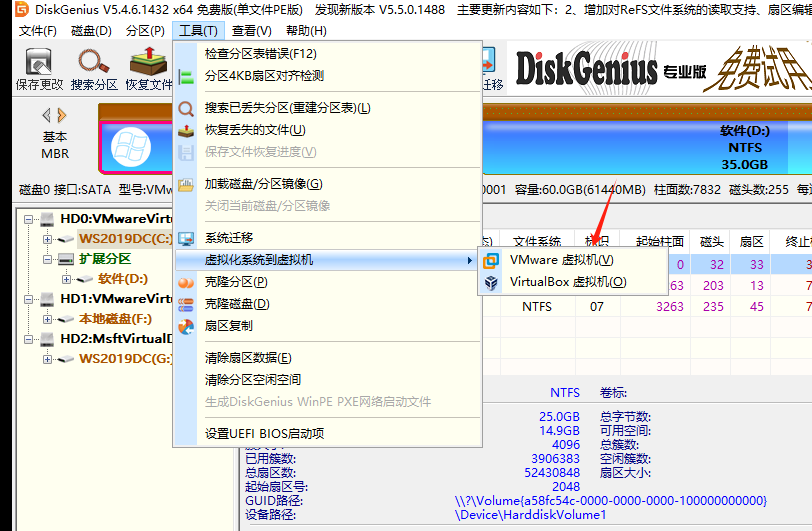Click the sector copy icon
Screen dimensions: 812x531
pos(186,326)
